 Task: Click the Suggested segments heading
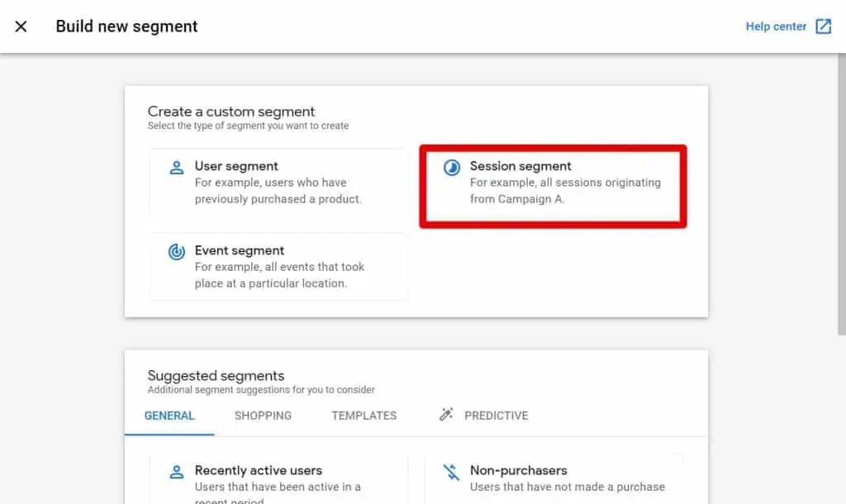(x=216, y=375)
